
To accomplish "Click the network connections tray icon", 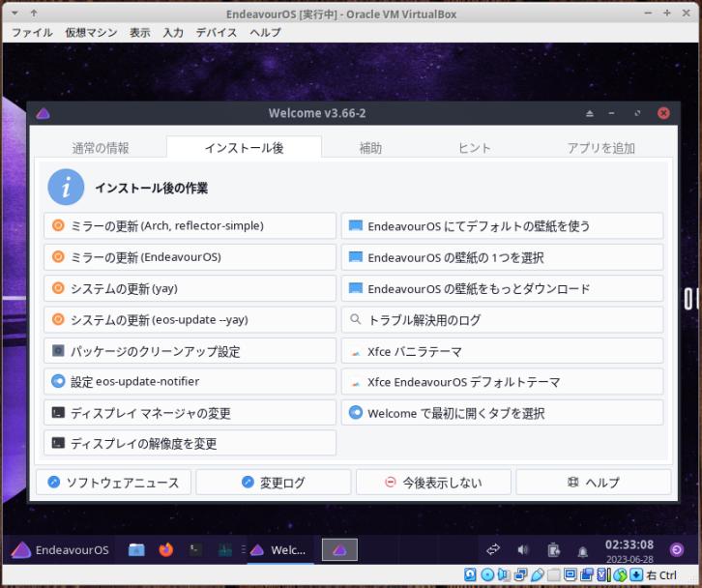I will click(493, 549).
